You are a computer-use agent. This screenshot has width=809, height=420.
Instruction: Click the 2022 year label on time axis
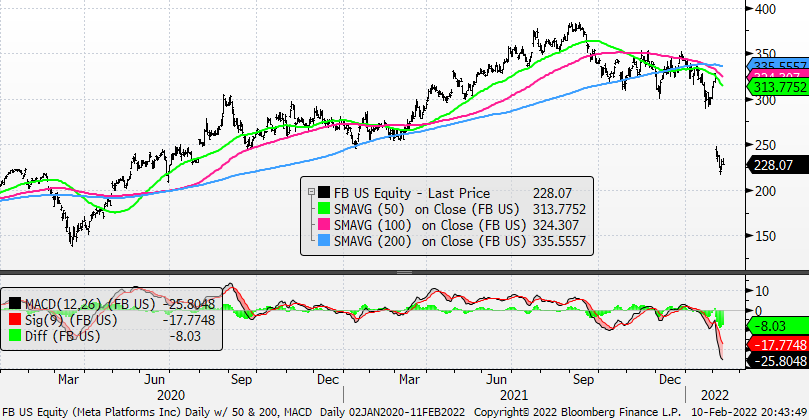(x=715, y=395)
